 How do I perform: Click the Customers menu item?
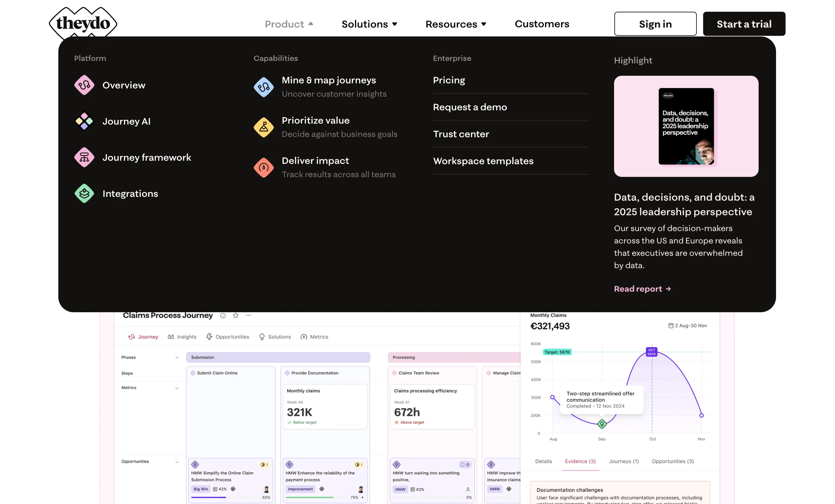[x=541, y=24]
